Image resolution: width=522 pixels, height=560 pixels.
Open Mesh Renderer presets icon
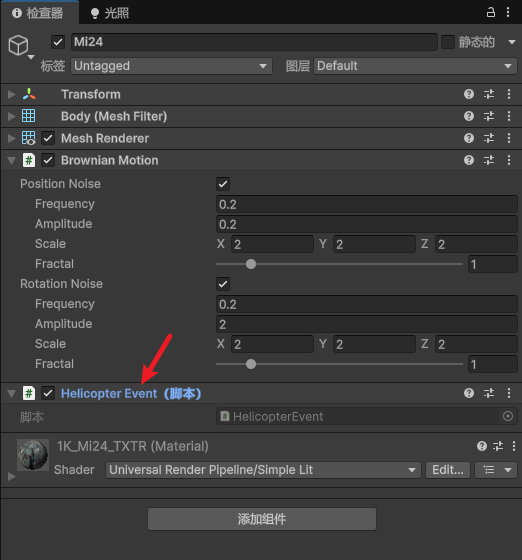point(489,138)
